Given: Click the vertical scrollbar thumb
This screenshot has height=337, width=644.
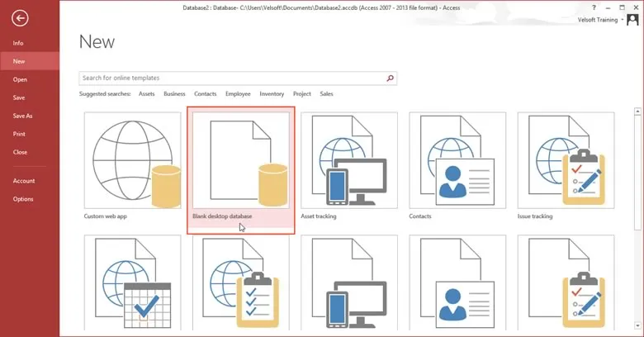Looking at the screenshot, I should click(637, 173).
